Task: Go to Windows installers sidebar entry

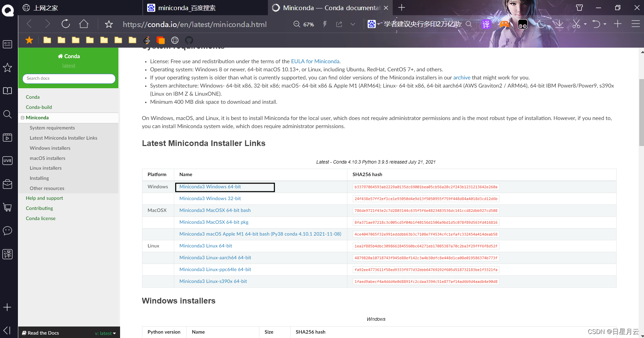Action: [50, 148]
